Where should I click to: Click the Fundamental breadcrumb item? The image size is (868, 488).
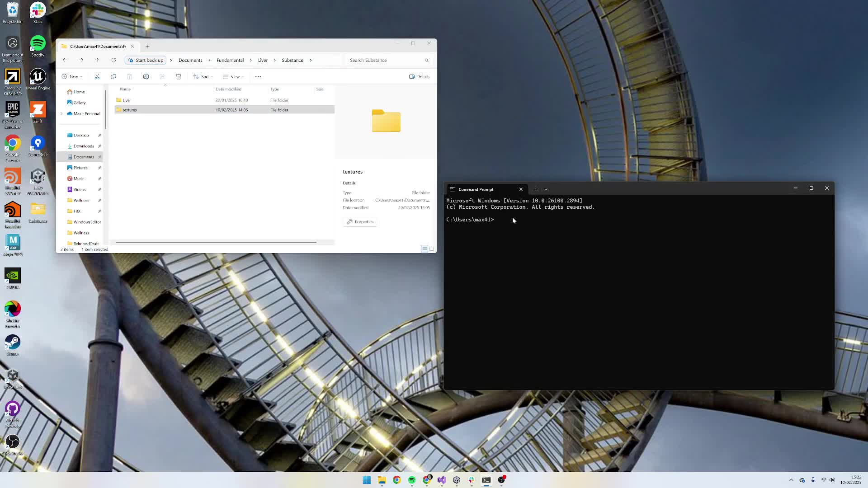point(230,60)
